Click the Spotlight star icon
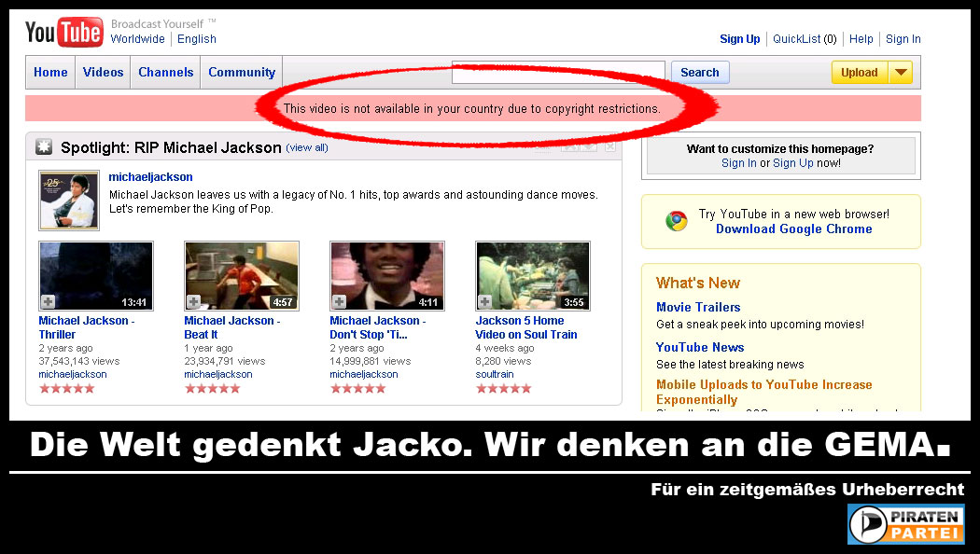The image size is (980, 554). (44, 146)
